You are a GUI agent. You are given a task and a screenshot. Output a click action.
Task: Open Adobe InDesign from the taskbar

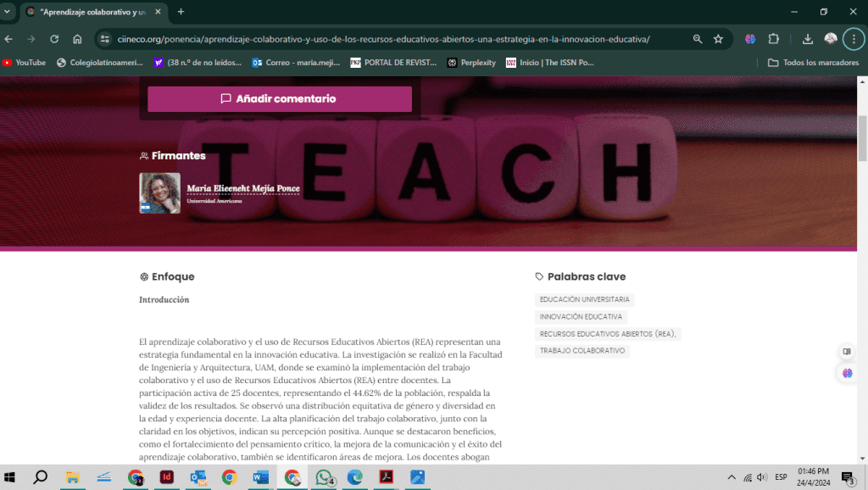coord(167,477)
